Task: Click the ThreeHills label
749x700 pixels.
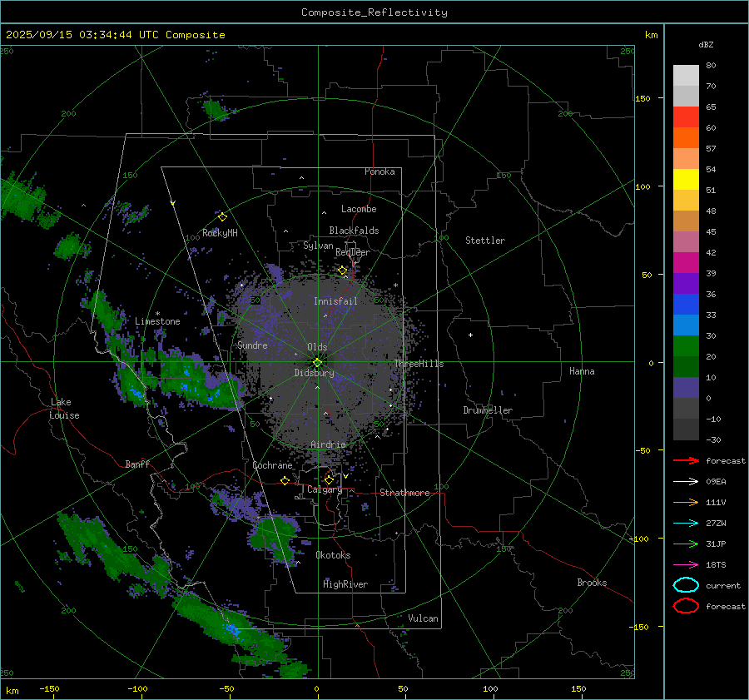Action: 419,364
